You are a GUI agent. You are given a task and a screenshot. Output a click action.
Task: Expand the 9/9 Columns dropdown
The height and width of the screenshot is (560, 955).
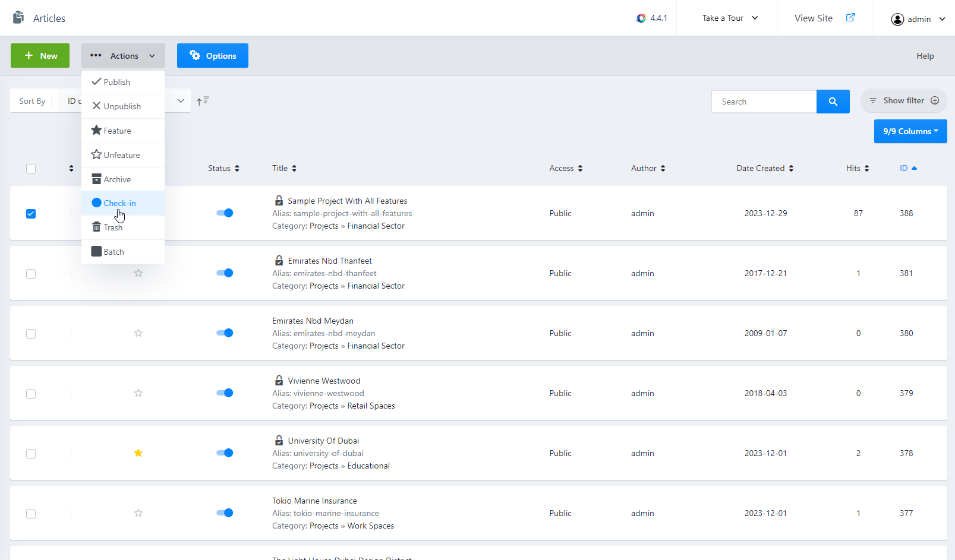coord(910,131)
